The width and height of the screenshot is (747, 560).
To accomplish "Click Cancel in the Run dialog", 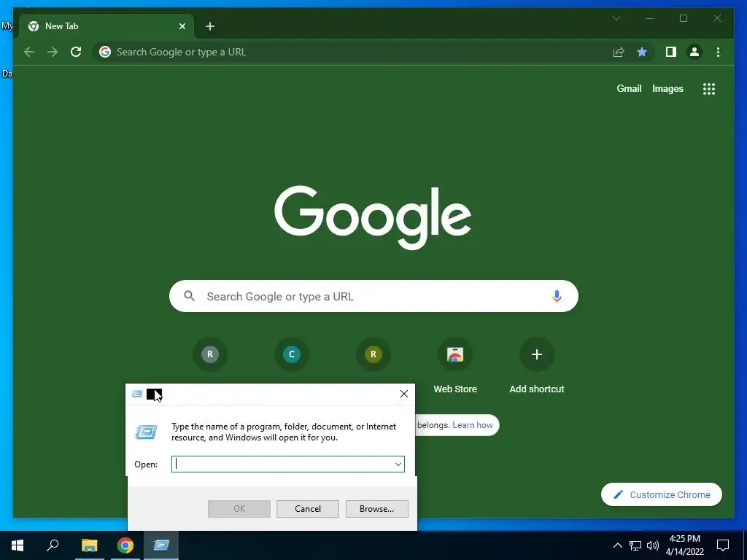I will click(x=308, y=508).
